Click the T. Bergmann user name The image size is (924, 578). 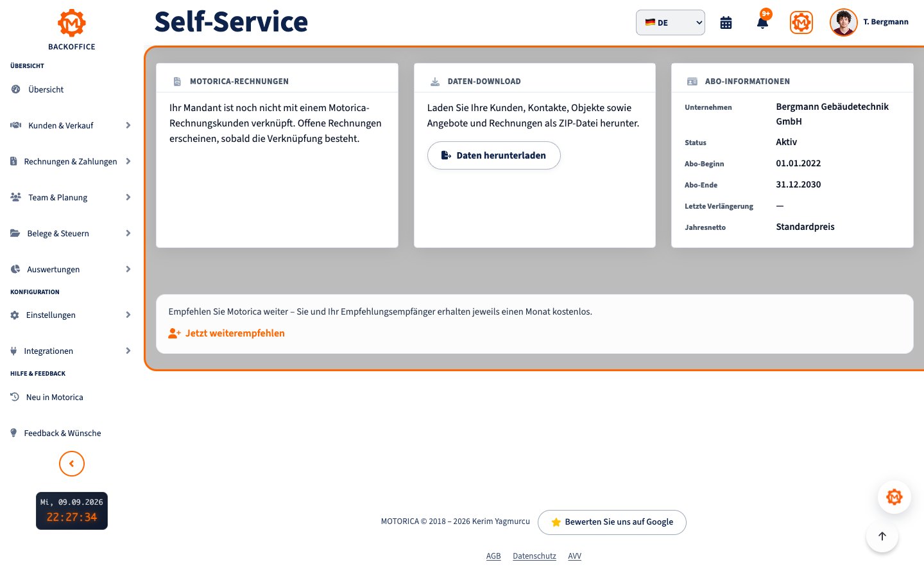click(886, 22)
